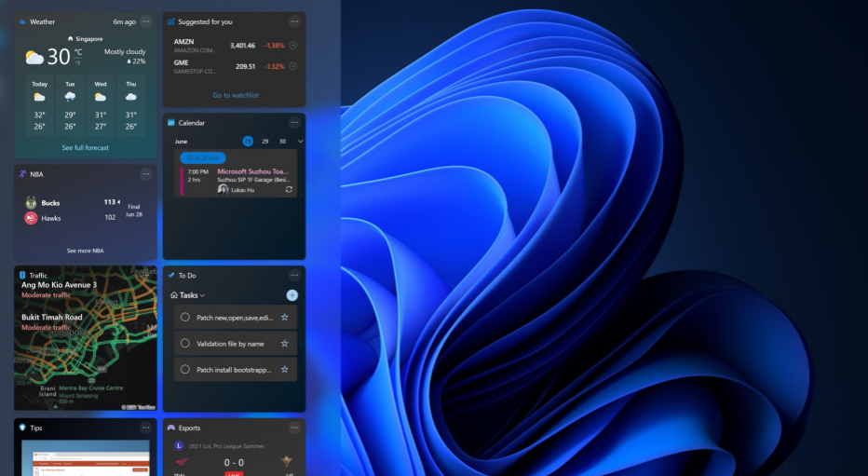868x476 pixels.
Task: Open Suggested for you widget options menu
Action: (294, 21)
